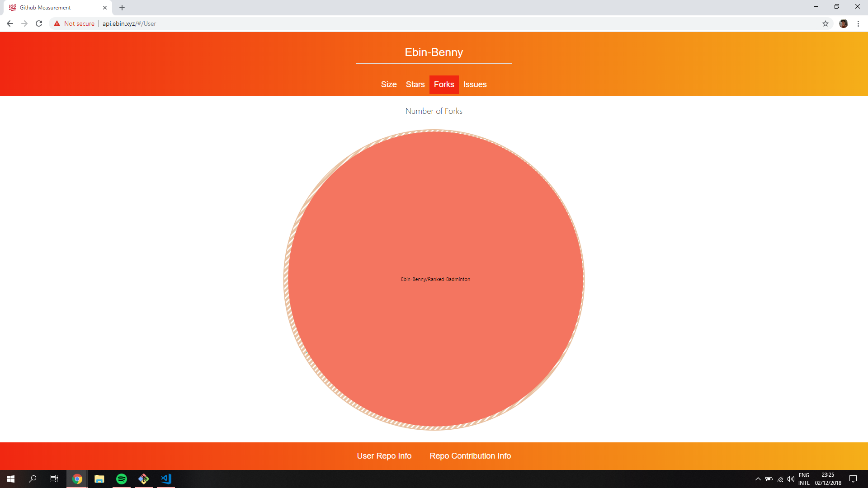The image size is (868, 488).
Task: Click the browser back arrow
Action: 10,23
